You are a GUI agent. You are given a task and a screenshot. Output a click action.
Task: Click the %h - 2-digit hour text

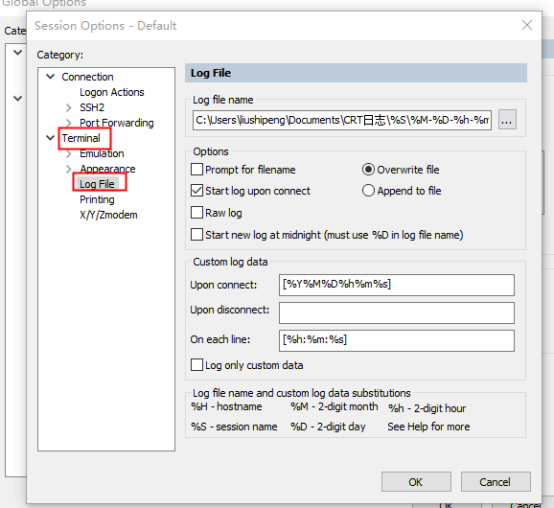[427, 408]
